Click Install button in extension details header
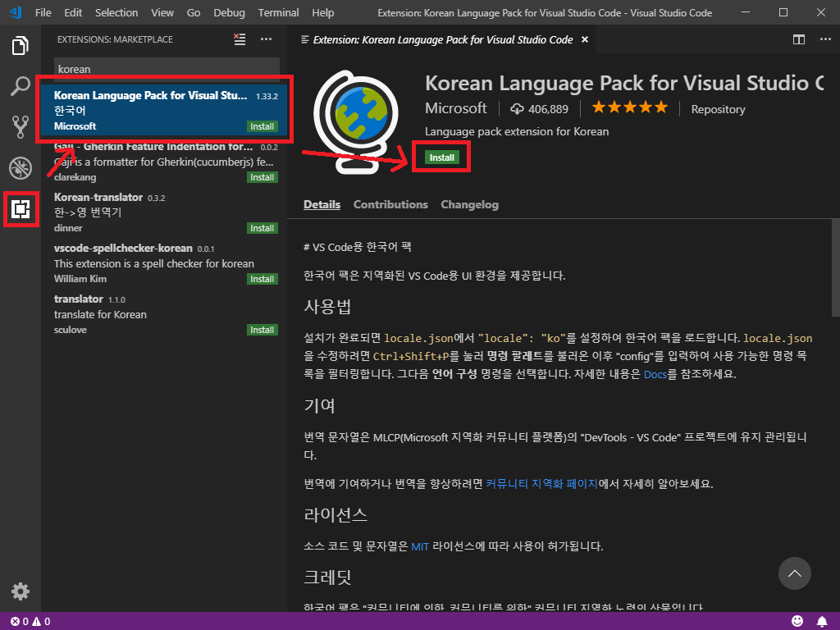The height and width of the screenshot is (630, 840). tap(441, 157)
